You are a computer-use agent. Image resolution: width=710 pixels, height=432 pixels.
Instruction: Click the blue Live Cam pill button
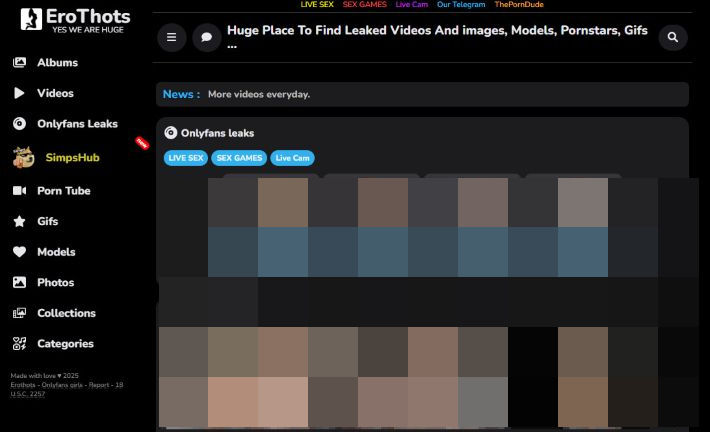293,158
